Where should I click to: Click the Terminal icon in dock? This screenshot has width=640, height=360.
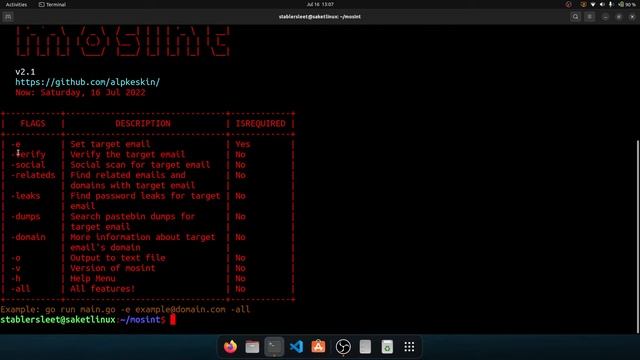(x=274, y=347)
